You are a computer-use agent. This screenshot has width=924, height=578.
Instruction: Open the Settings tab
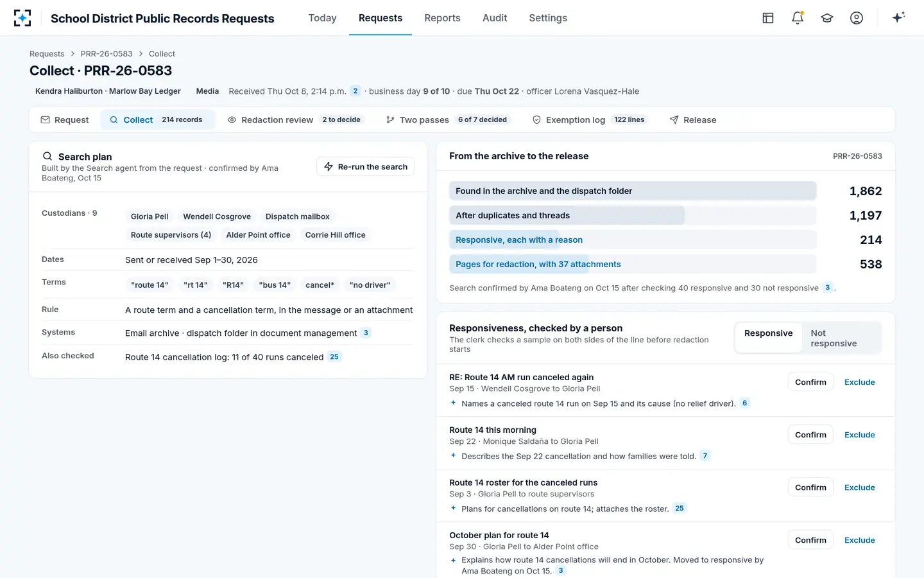(x=548, y=18)
